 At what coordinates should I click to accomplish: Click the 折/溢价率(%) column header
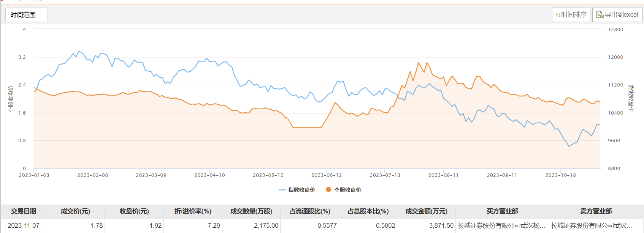coord(193,211)
